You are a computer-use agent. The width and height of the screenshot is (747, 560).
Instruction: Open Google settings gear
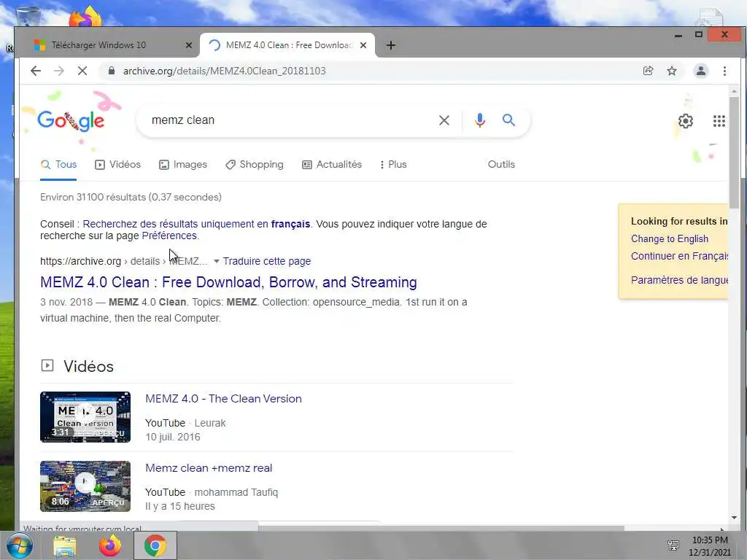pyautogui.click(x=686, y=121)
